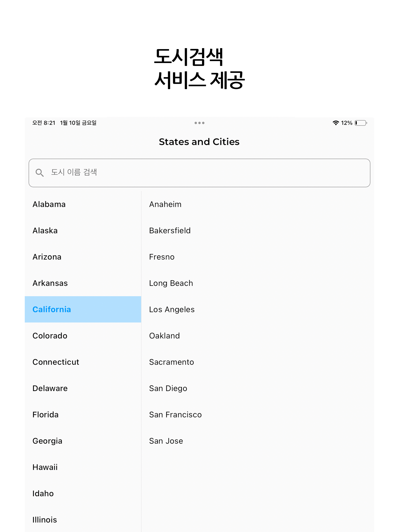Viewport: 399px width, 532px height.
Task: Focus the city name search field
Action: [x=199, y=173]
